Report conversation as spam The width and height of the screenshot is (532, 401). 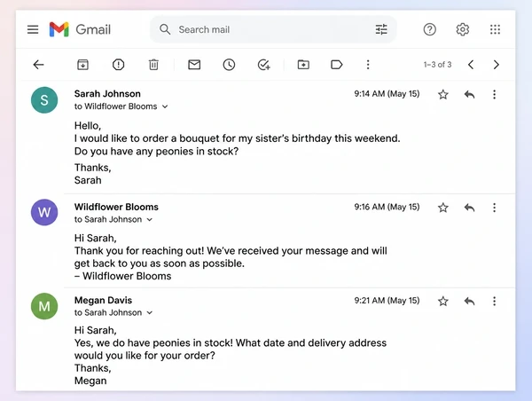(x=118, y=65)
